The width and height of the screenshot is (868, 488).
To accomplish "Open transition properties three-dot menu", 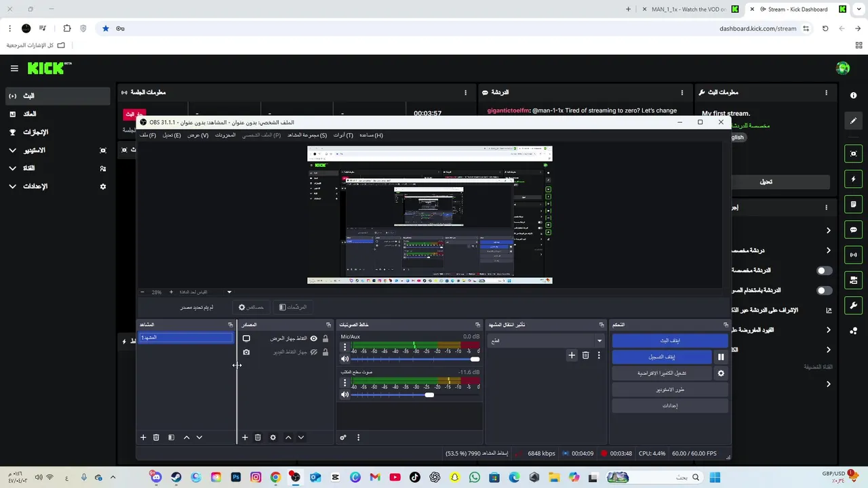I will (x=598, y=354).
